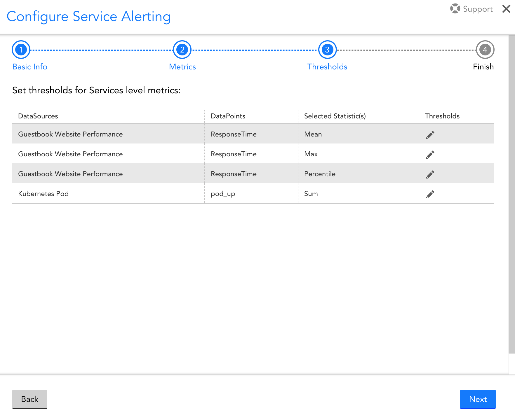
Task: Click the Mean statistic cell
Action: point(313,134)
